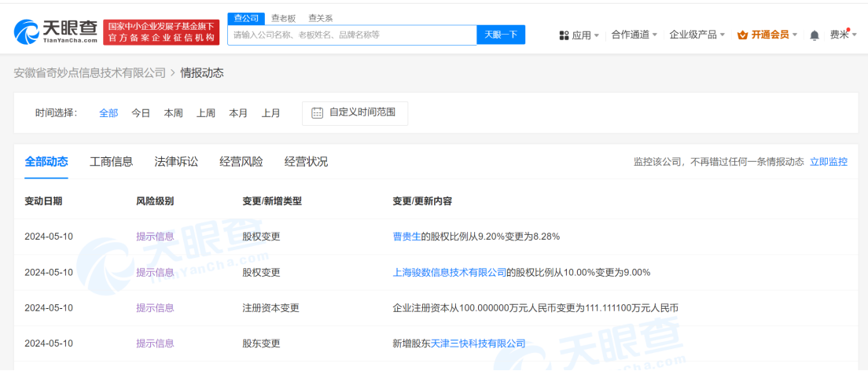The image size is (868, 371).
Task: Click the 变动日期 column header
Action: click(43, 201)
